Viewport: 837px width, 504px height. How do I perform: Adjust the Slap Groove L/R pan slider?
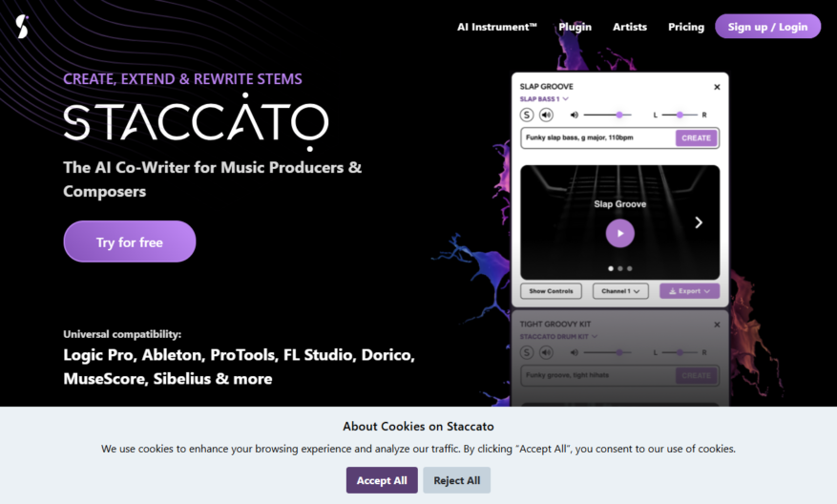click(680, 115)
